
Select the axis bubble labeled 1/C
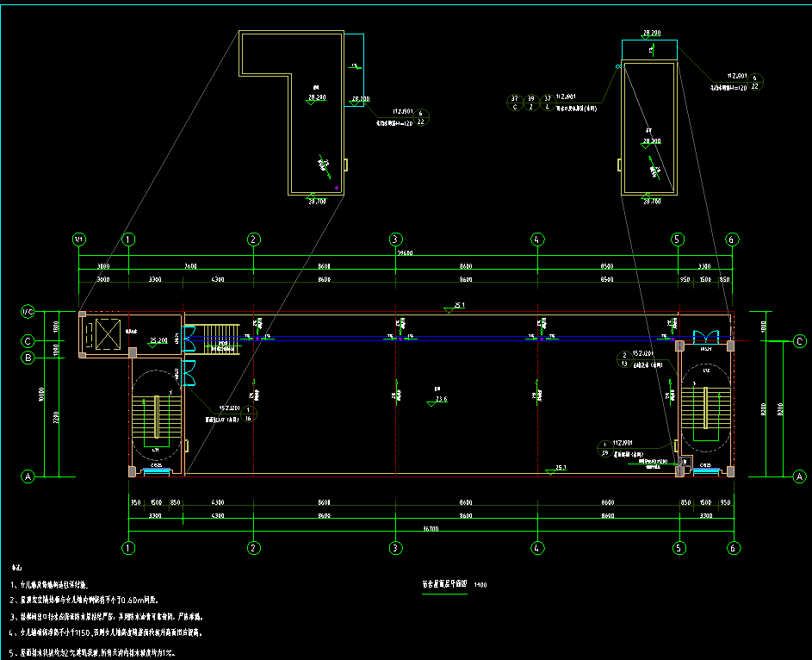pyautogui.click(x=28, y=311)
